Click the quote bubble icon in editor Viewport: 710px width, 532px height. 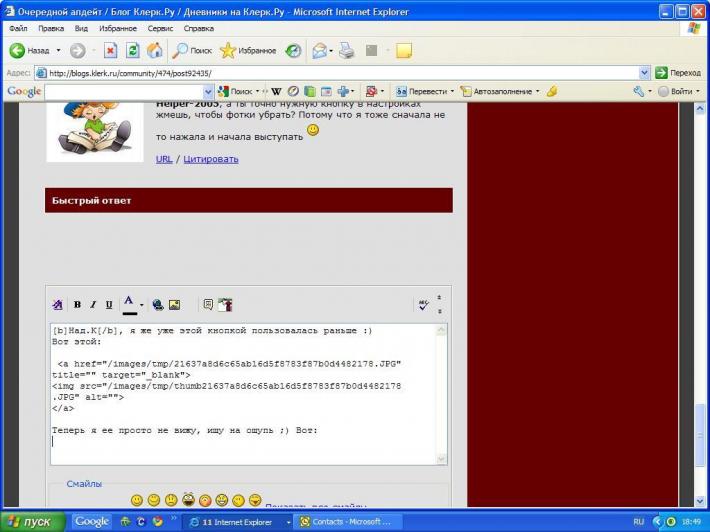pos(208,305)
